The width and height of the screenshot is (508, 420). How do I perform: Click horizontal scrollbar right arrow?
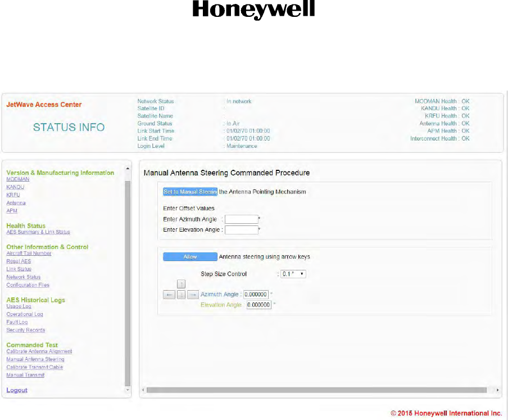click(x=498, y=390)
